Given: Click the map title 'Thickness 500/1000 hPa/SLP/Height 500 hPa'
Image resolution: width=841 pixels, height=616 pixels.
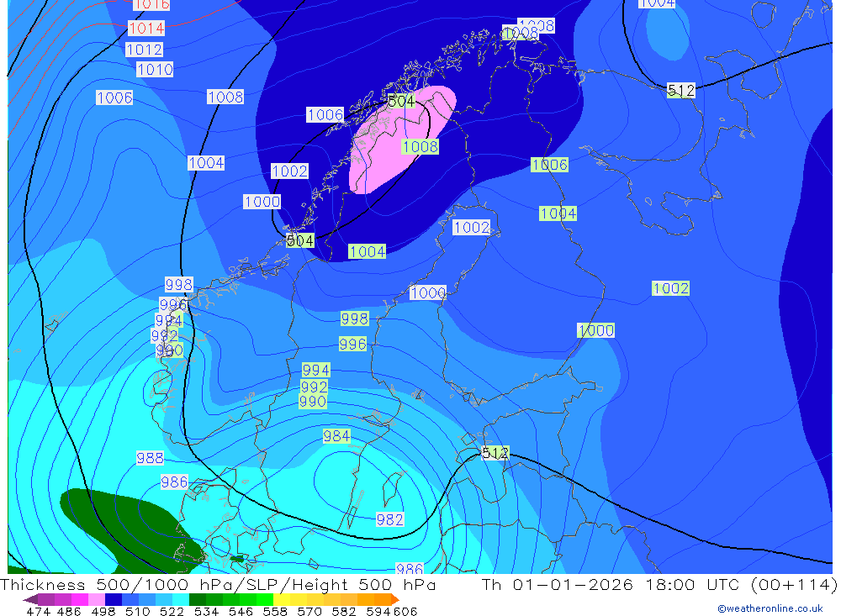Looking at the screenshot, I should pos(218,584).
